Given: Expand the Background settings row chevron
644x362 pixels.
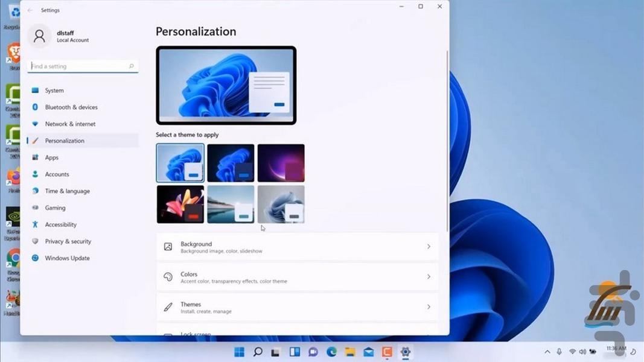Looking at the screenshot, I should click(x=429, y=247).
